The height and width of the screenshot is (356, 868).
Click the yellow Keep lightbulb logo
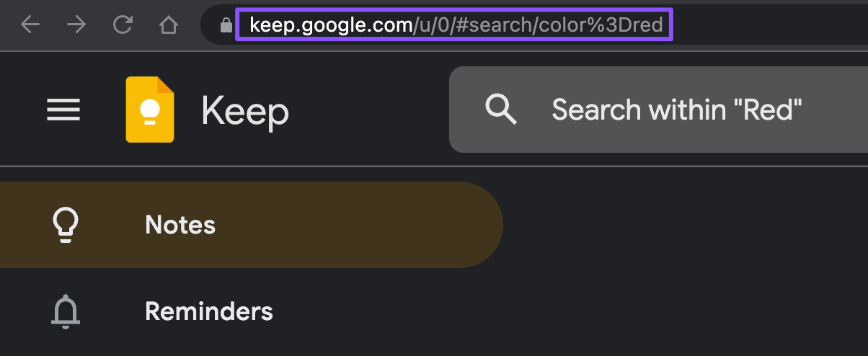(x=150, y=110)
